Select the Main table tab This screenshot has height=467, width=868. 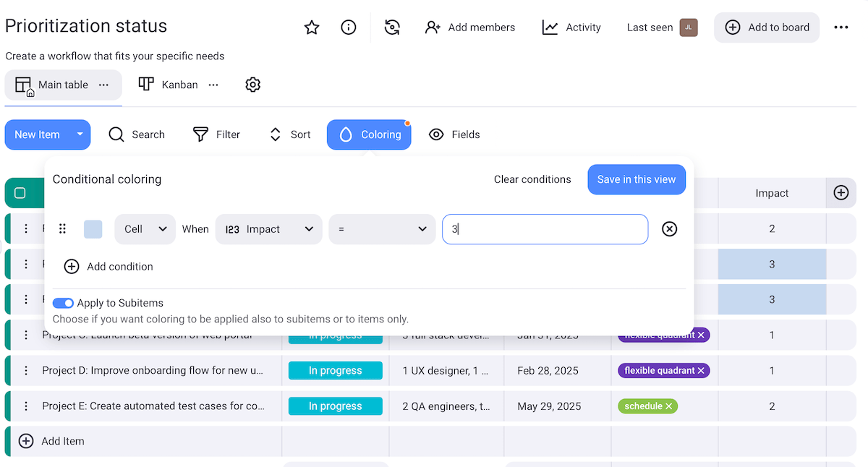(52, 85)
